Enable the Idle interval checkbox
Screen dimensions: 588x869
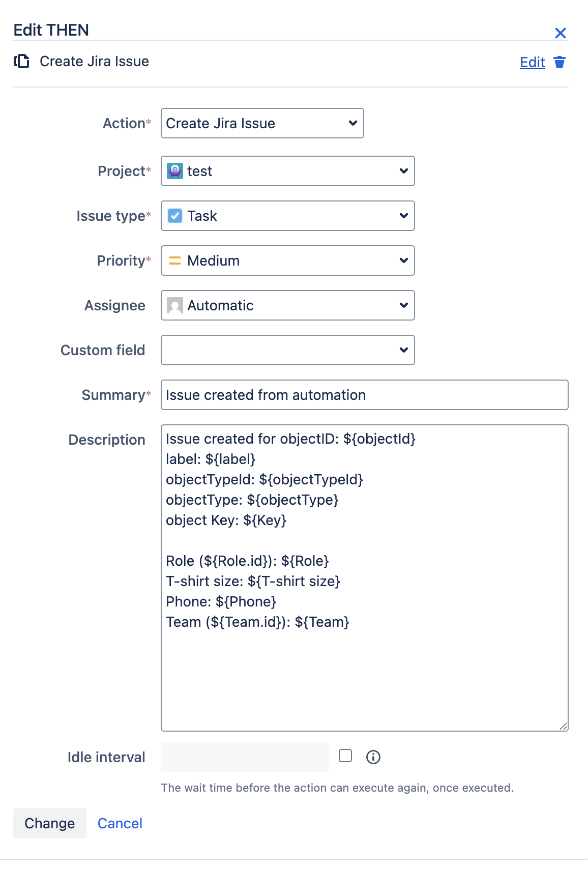(x=345, y=756)
